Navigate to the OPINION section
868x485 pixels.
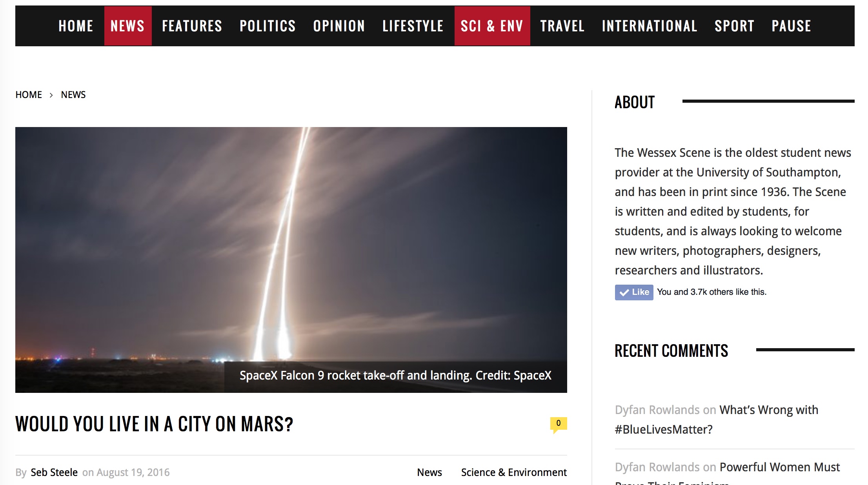[x=339, y=26]
